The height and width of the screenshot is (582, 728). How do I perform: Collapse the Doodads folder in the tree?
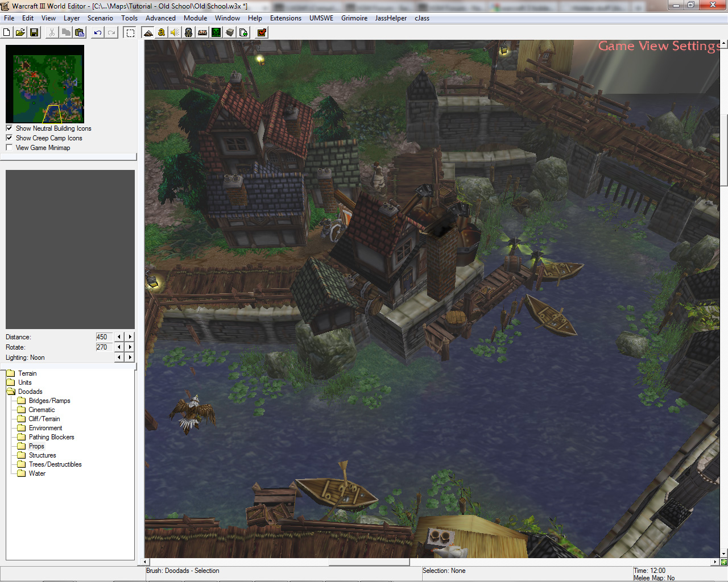point(24,392)
